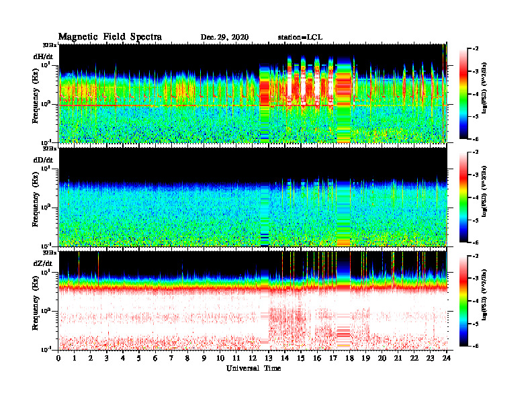The image size is (532, 411).
Task: Click hour tick label '15' on the time axis
Action: point(301,358)
